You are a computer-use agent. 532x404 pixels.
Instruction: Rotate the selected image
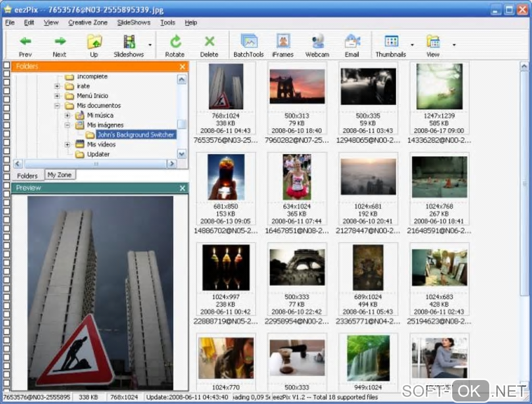175,46
